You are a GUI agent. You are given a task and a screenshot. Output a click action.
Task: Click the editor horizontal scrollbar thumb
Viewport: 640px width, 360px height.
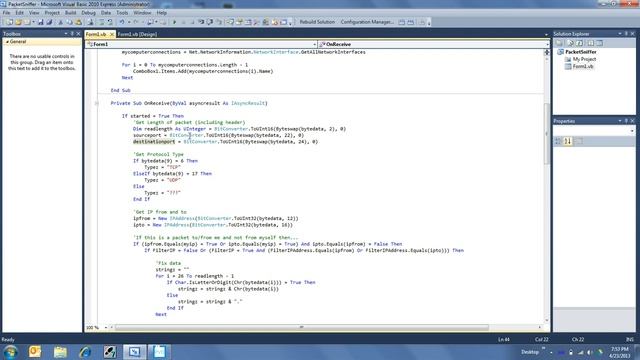click(x=302, y=327)
